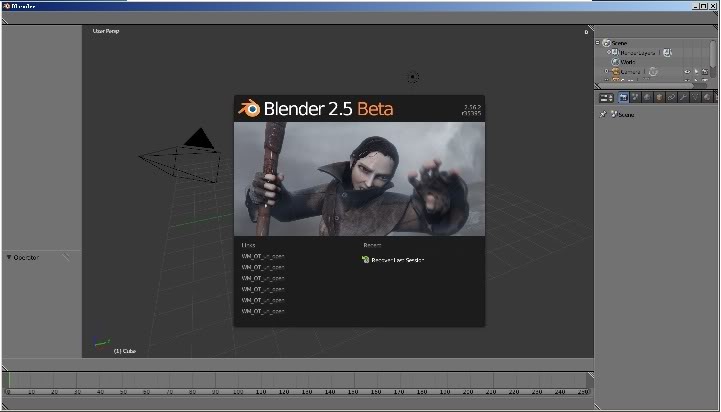721x412 pixels.
Task: Minimize the Blender window
Action: pyautogui.click(x=696, y=6)
